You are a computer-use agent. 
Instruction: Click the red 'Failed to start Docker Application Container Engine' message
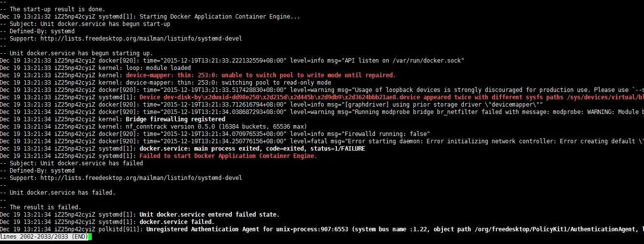point(229,156)
